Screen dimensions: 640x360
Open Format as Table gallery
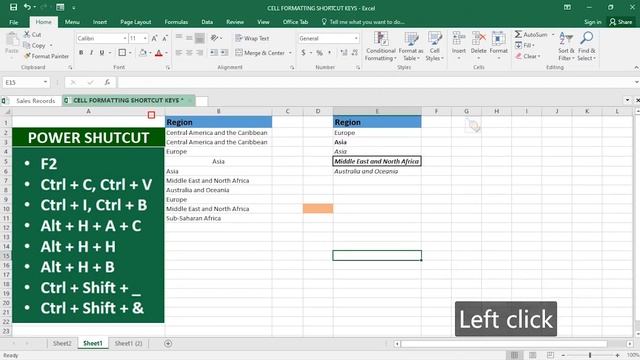[x=411, y=47]
